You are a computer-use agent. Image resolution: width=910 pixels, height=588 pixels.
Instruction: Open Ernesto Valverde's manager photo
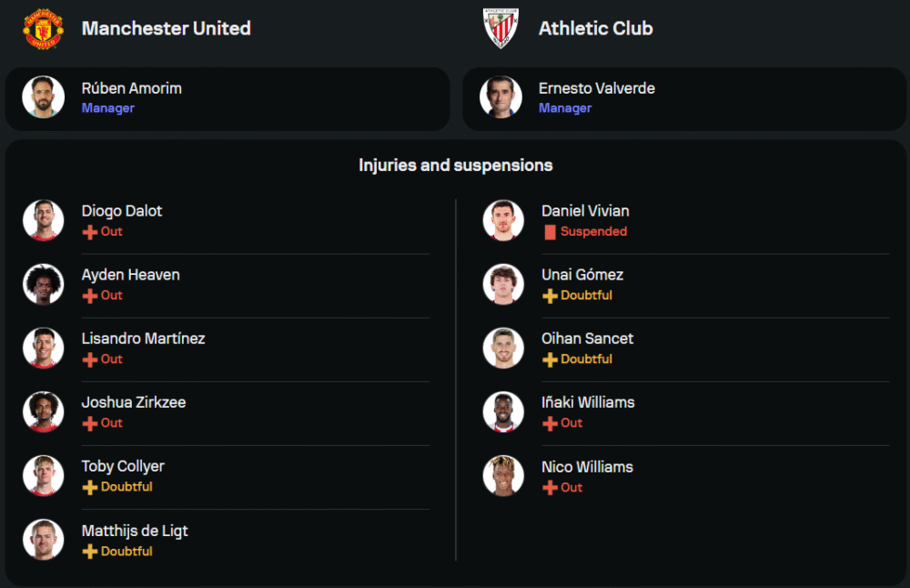[x=500, y=96]
